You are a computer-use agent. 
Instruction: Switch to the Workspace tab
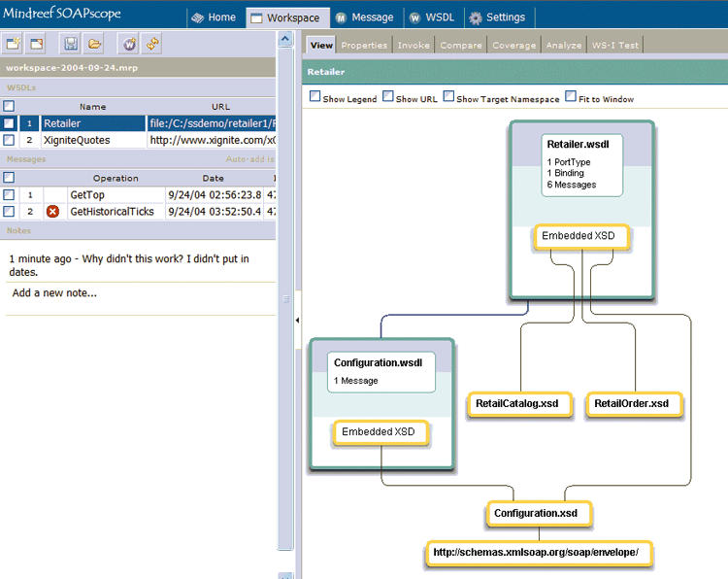[x=288, y=17]
